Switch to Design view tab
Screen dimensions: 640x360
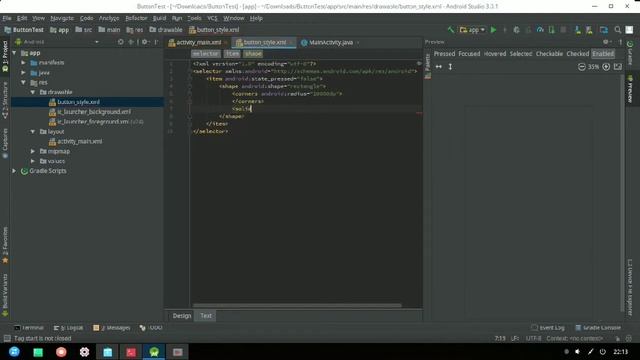(x=182, y=316)
